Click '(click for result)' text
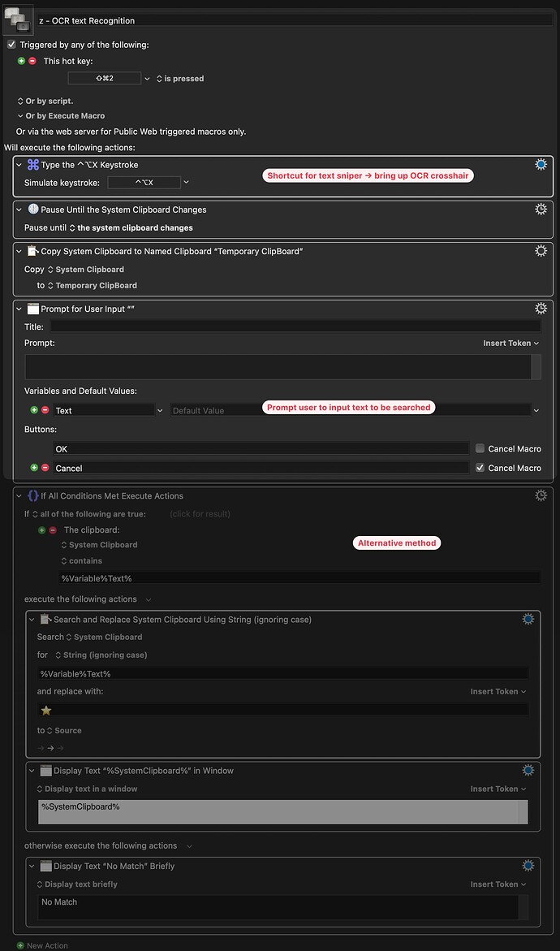 coord(200,514)
